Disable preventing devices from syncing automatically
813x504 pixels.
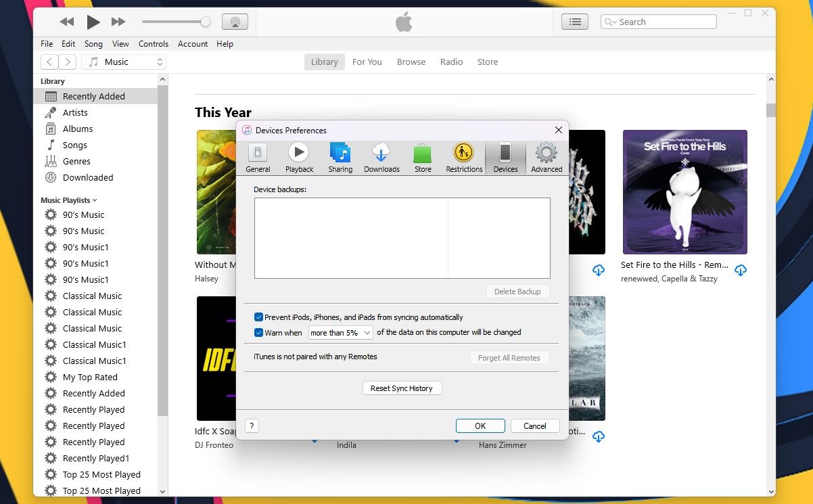(258, 317)
